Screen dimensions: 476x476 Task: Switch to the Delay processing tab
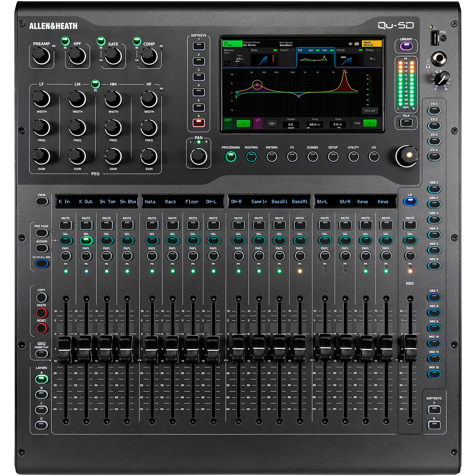370,50
